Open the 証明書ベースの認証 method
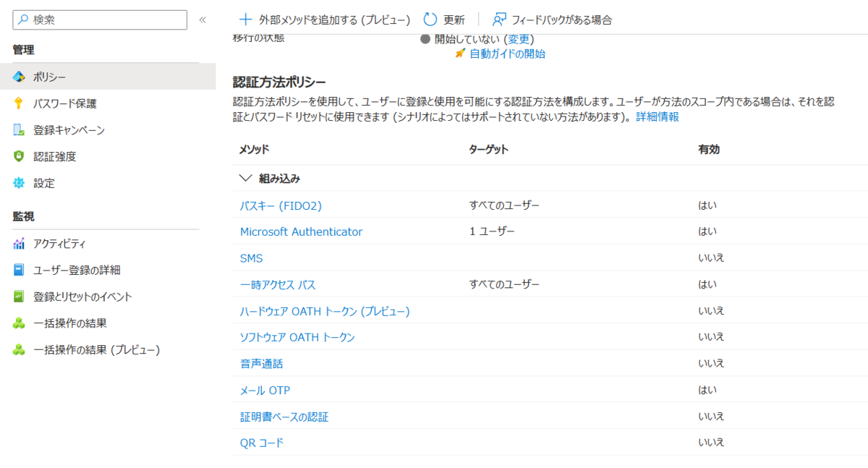This screenshot has width=868, height=468. pyautogui.click(x=284, y=417)
